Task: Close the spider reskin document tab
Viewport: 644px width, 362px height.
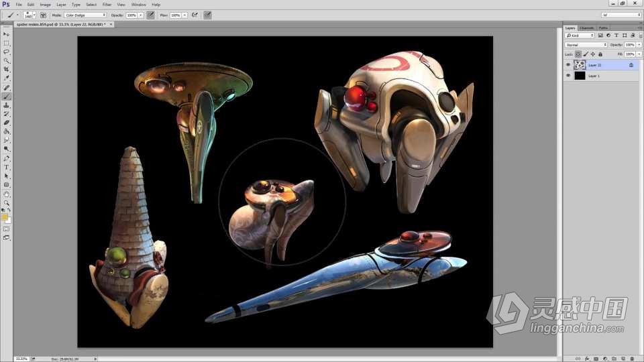Action: [111, 25]
